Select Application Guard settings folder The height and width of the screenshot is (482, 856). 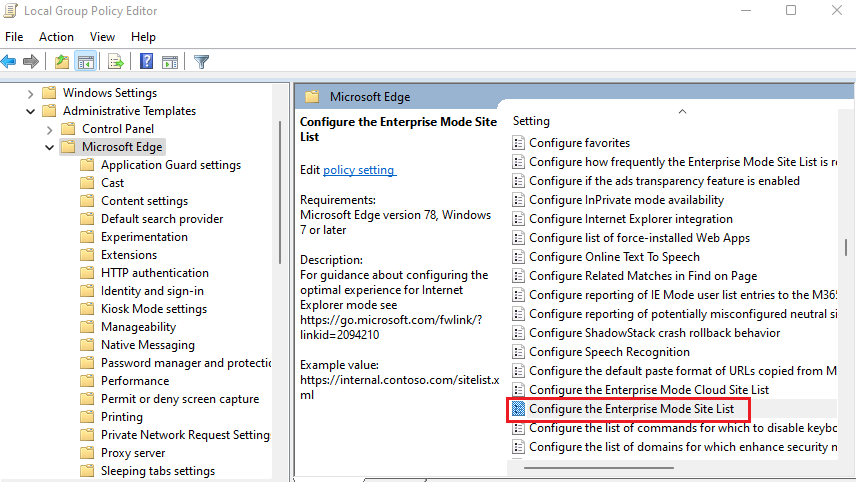point(171,165)
